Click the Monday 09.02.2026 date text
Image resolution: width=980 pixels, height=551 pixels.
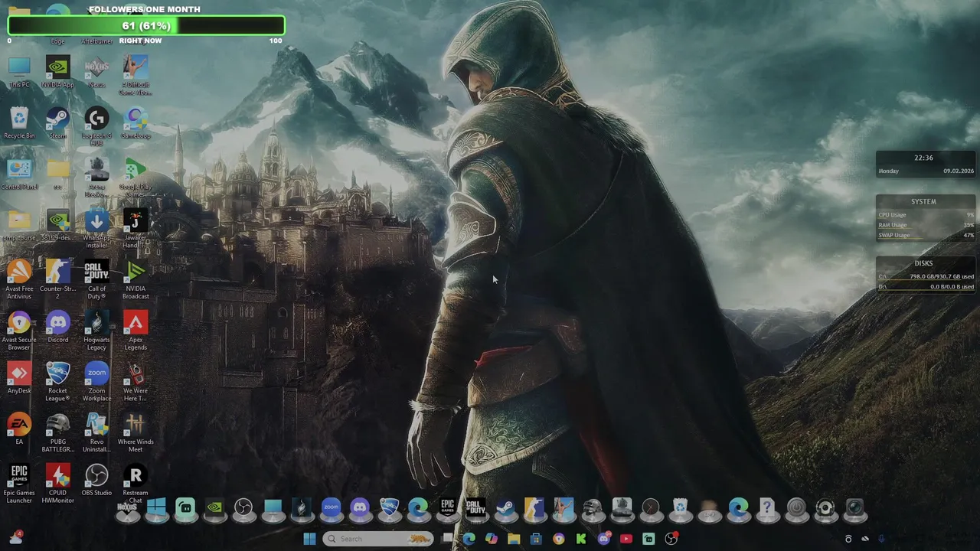coord(926,171)
